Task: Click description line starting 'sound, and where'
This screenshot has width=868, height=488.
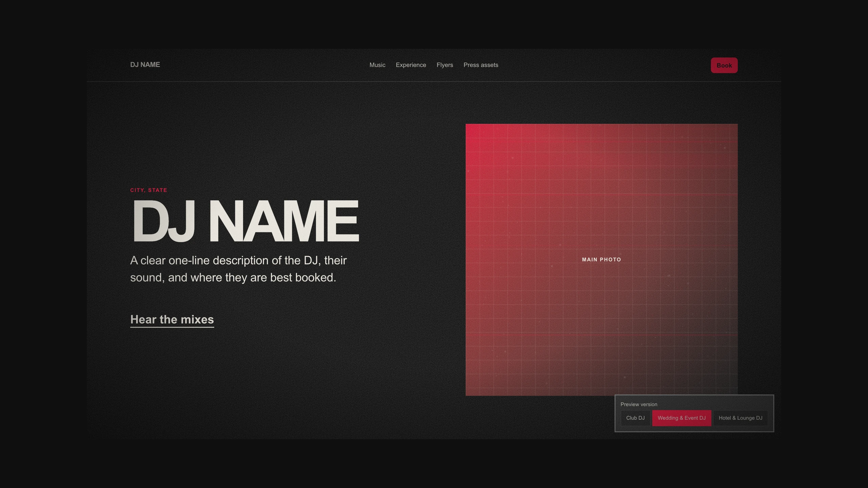Action: coord(233,278)
